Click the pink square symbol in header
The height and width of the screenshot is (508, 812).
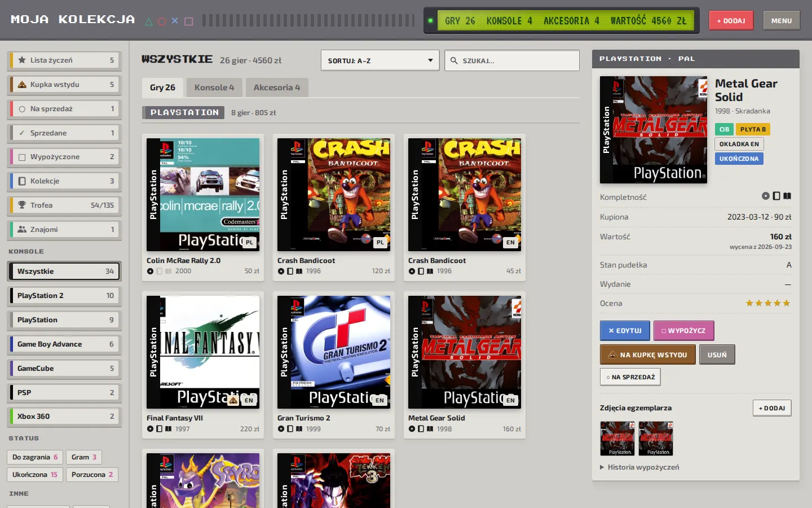point(189,21)
